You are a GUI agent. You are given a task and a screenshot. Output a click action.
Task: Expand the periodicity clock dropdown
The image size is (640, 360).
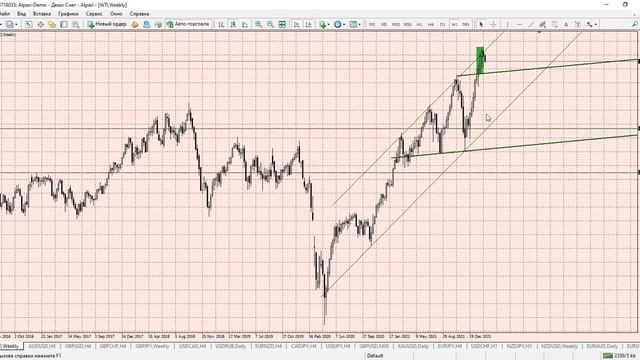pyautogui.click(x=344, y=24)
